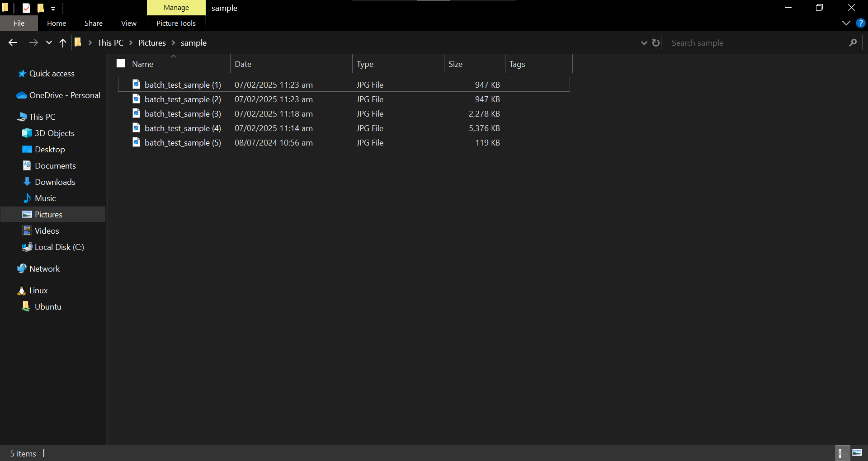Switch to the View tab
This screenshot has width=868, height=461.
pos(128,23)
